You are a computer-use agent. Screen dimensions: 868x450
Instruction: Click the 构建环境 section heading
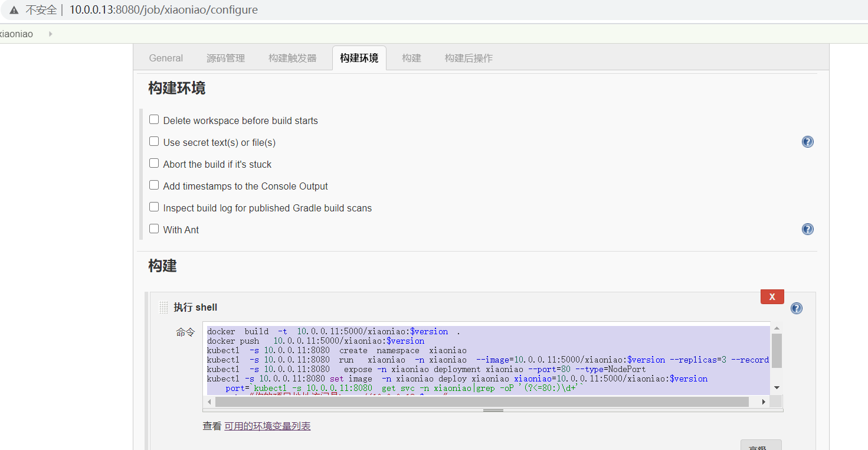click(177, 89)
